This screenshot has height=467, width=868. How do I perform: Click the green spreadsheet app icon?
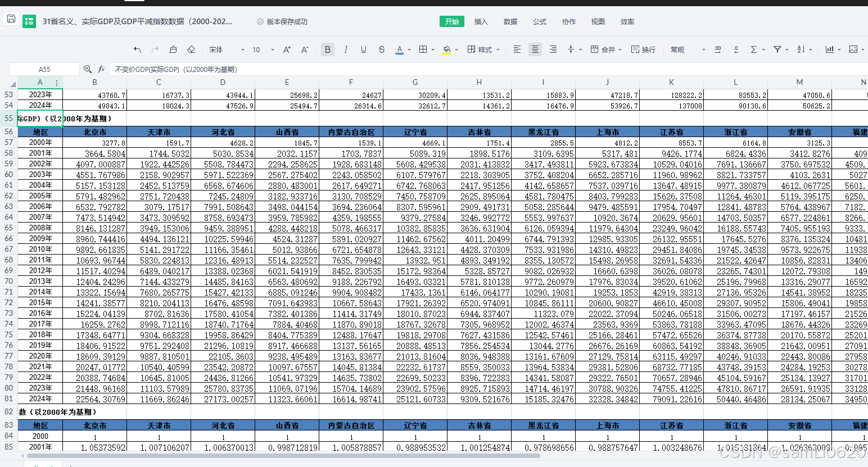(x=29, y=21)
